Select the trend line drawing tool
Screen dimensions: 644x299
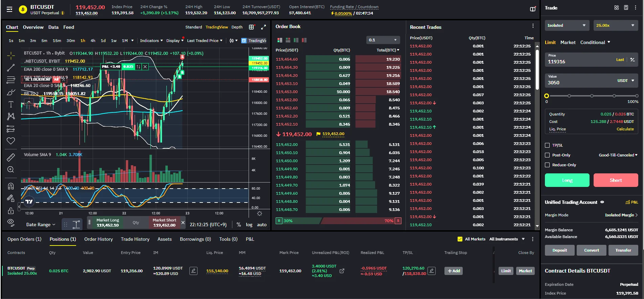[11, 68]
